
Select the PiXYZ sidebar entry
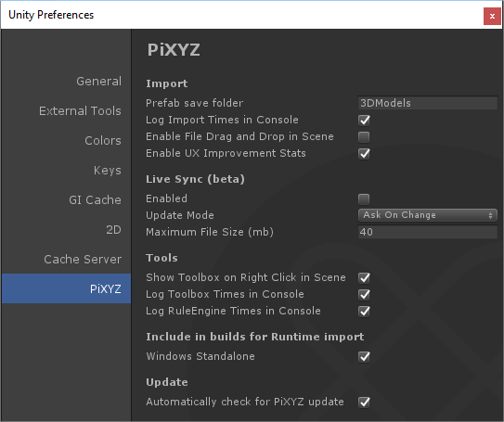click(66, 288)
